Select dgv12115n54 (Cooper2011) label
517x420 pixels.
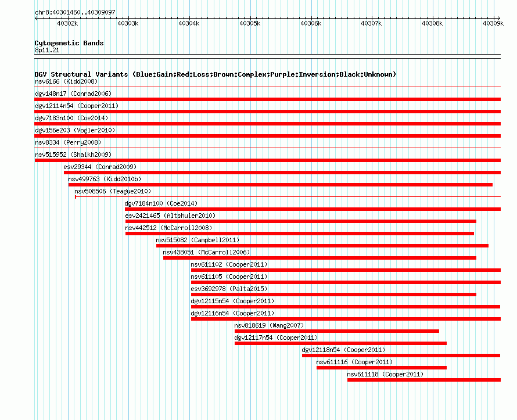(232, 301)
